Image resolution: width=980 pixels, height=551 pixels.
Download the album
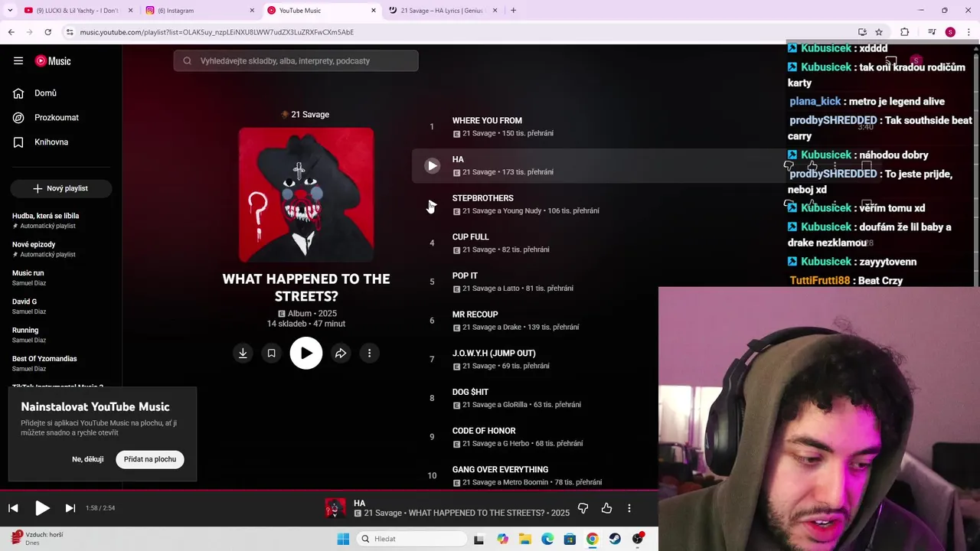[x=243, y=354]
